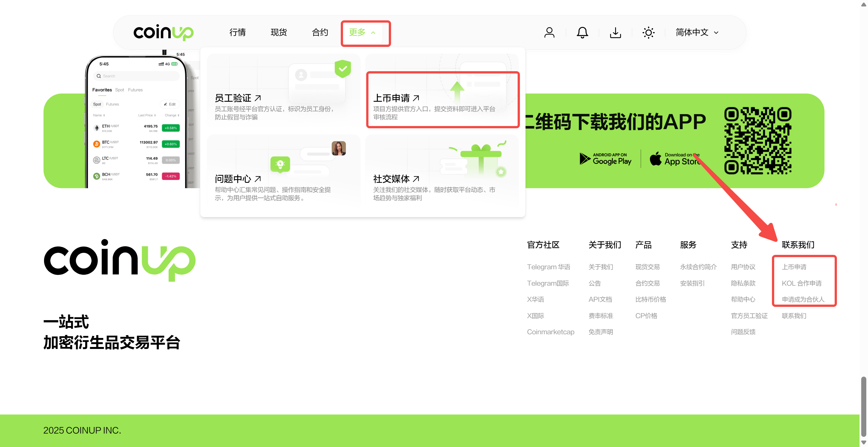
Task: Click the arrow icon beside 问题中心
Action: [x=258, y=179]
